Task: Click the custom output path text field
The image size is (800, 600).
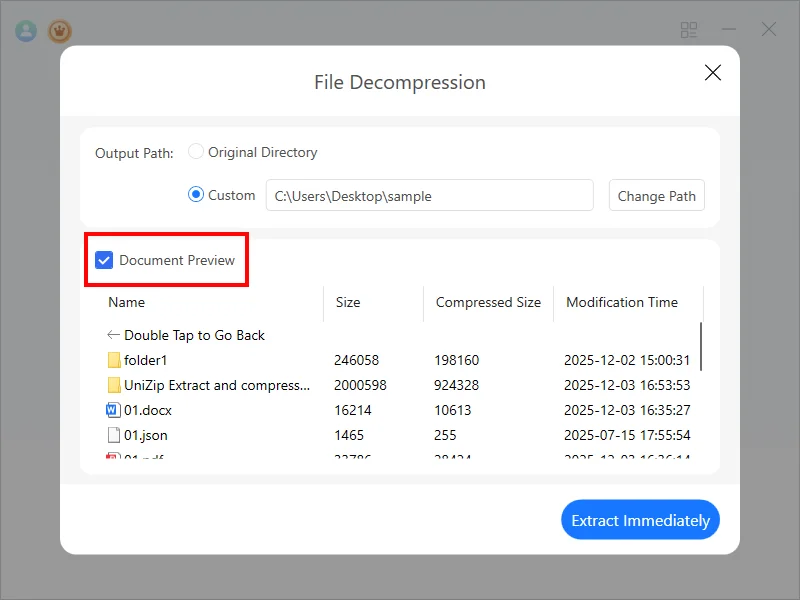Action: click(430, 196)
